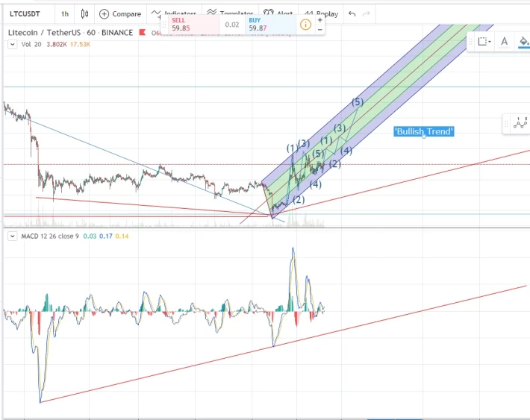The width and height of the screenshot is (530, 420).
Task: Increase order quantity with plus button
Action: coord(319,20)
